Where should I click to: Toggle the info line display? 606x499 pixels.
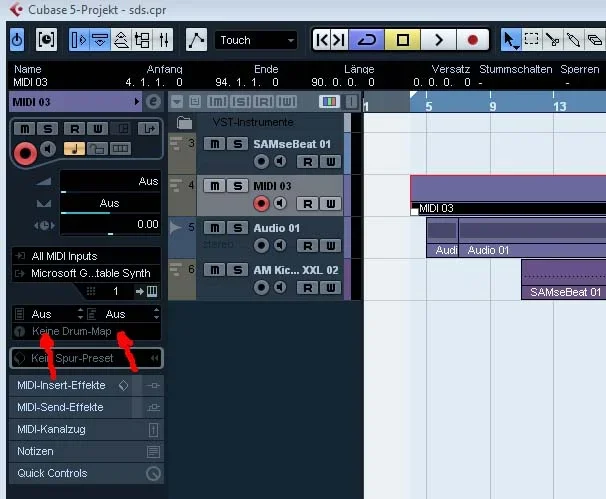tap(100, 39)
